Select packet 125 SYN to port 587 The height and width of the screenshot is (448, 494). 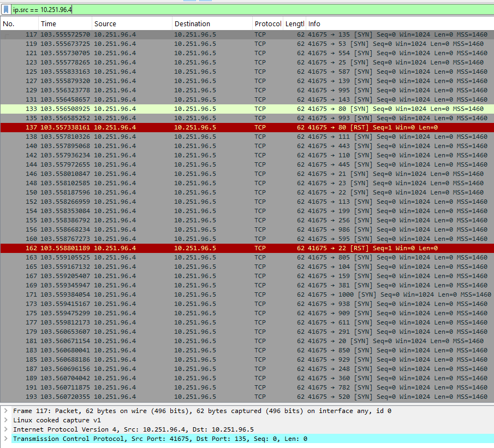tap(247, 72)
